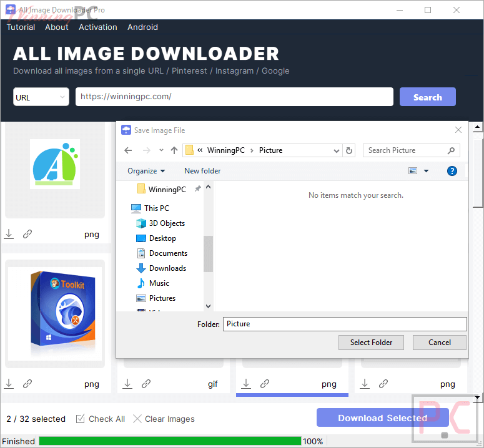The image size is (484, 448).
Task: Select the Desktop folder
Action: [156, 238]
